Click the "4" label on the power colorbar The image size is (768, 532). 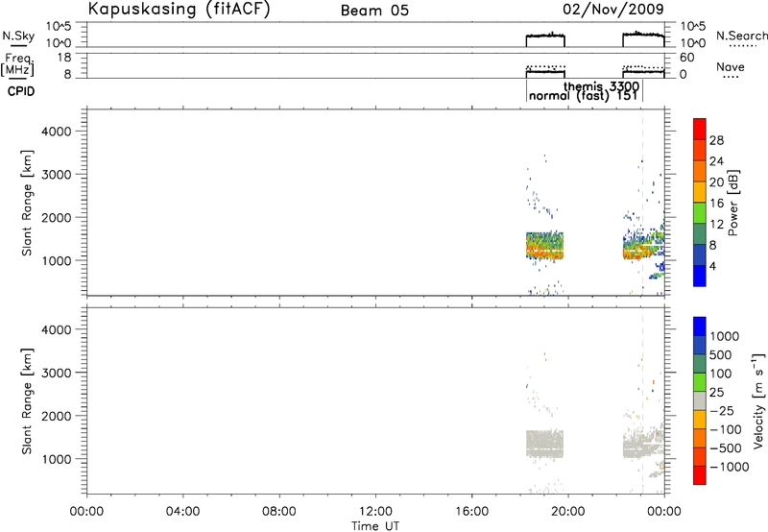(712, 267)
